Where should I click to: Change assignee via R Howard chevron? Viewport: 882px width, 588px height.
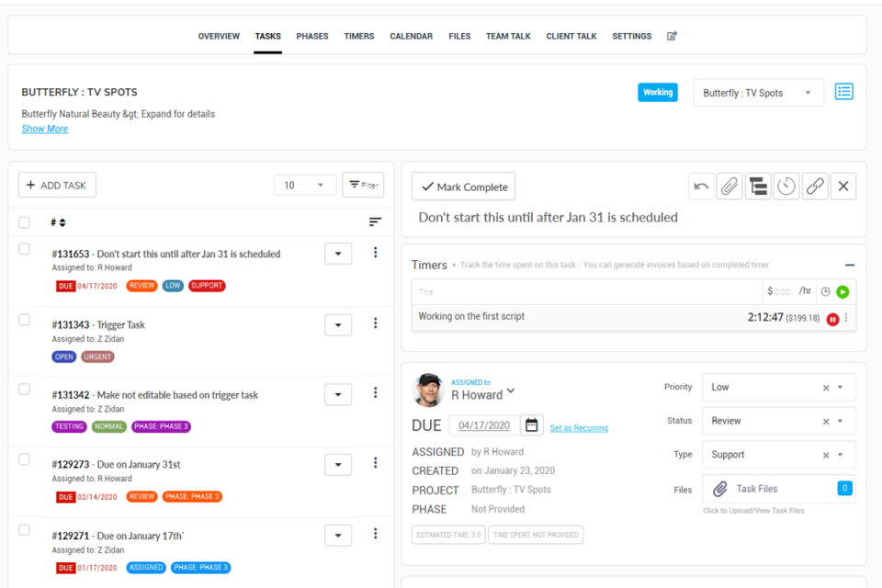511,390
